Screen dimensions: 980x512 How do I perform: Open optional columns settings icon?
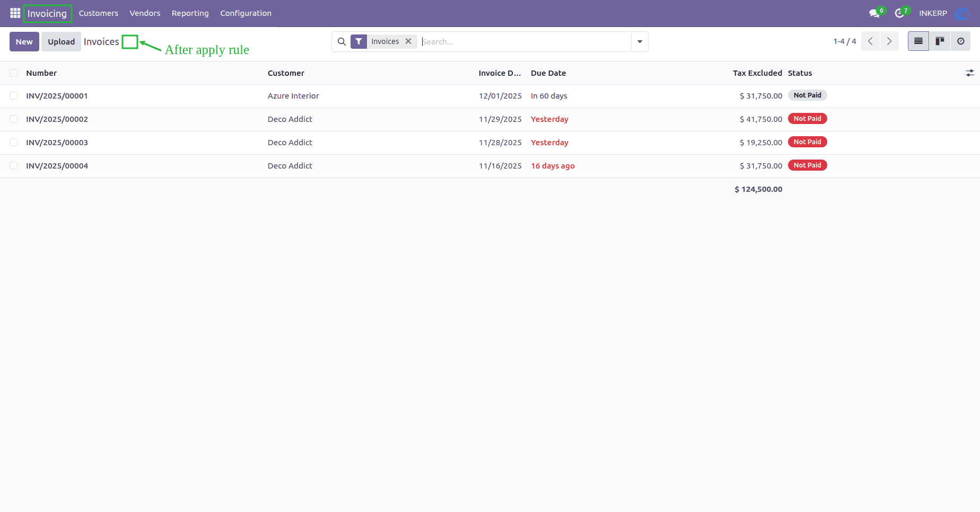tap(969, 73)
